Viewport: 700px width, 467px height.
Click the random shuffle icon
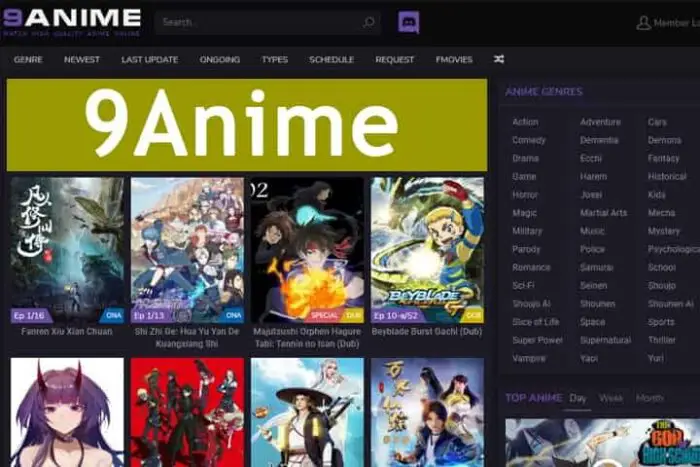[499, 59]
